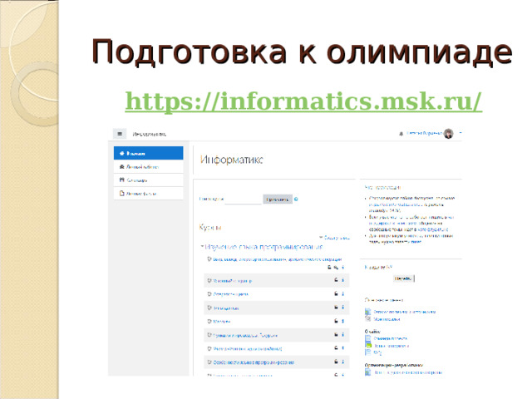532x399 pixels.
Task: Open the help icon beside the search button
Action: 296,199
